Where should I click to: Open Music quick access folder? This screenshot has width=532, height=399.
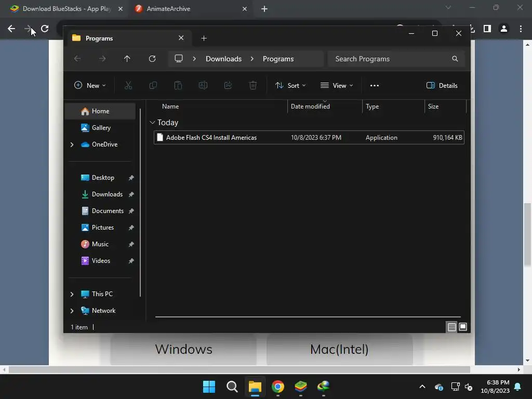100,244
